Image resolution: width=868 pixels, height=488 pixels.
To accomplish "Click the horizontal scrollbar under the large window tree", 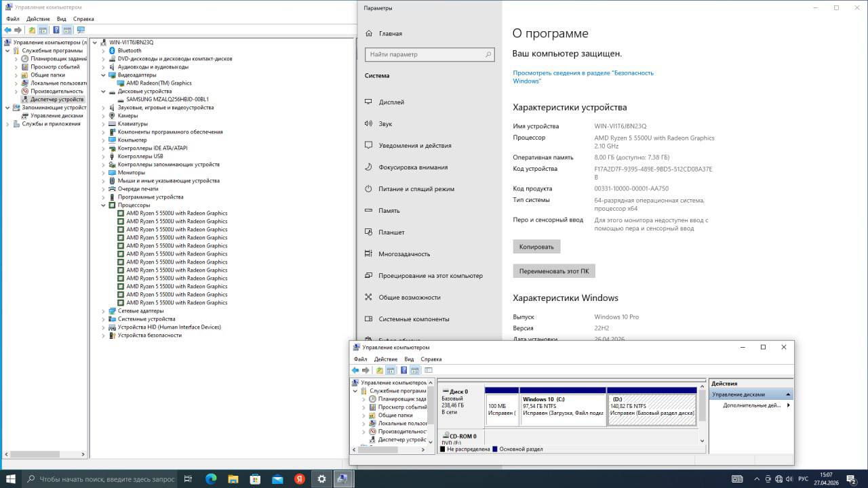I will pos(45,454).
